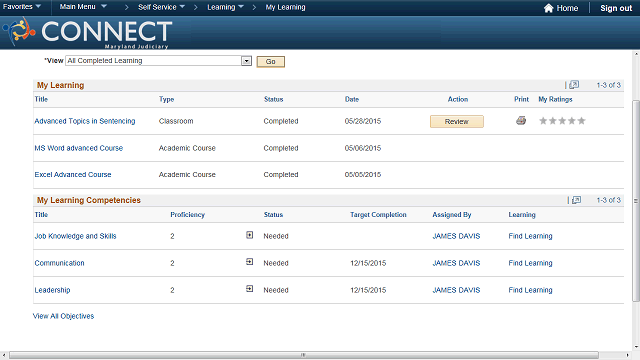Click Find Learning for Leadership
Screen dimensions: 640x360
[530, 290]
